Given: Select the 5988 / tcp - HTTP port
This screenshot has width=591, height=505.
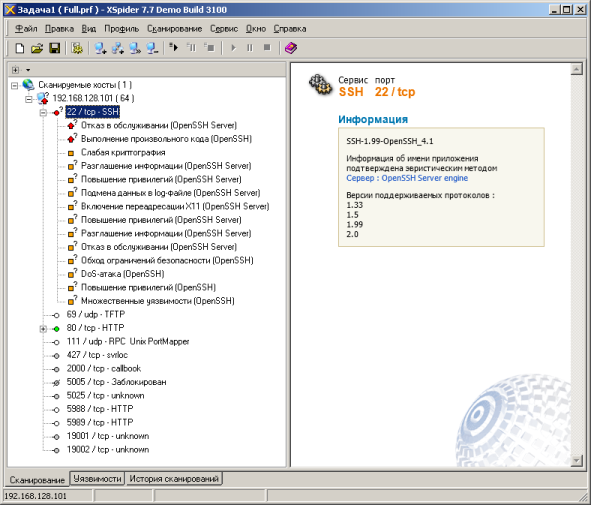Looking at the screenshot, I should pos(100,409).
